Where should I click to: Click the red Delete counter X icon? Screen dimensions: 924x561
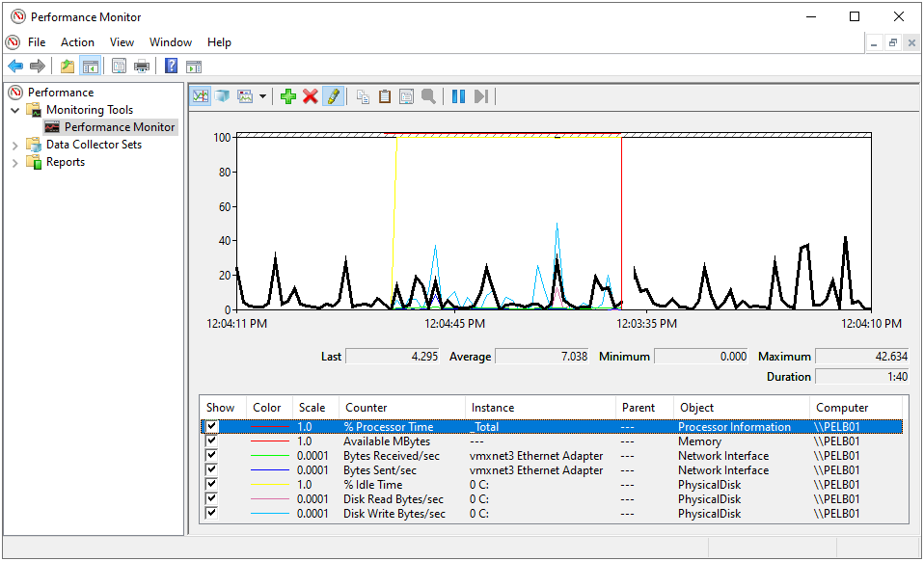click(x=311, y=96)
